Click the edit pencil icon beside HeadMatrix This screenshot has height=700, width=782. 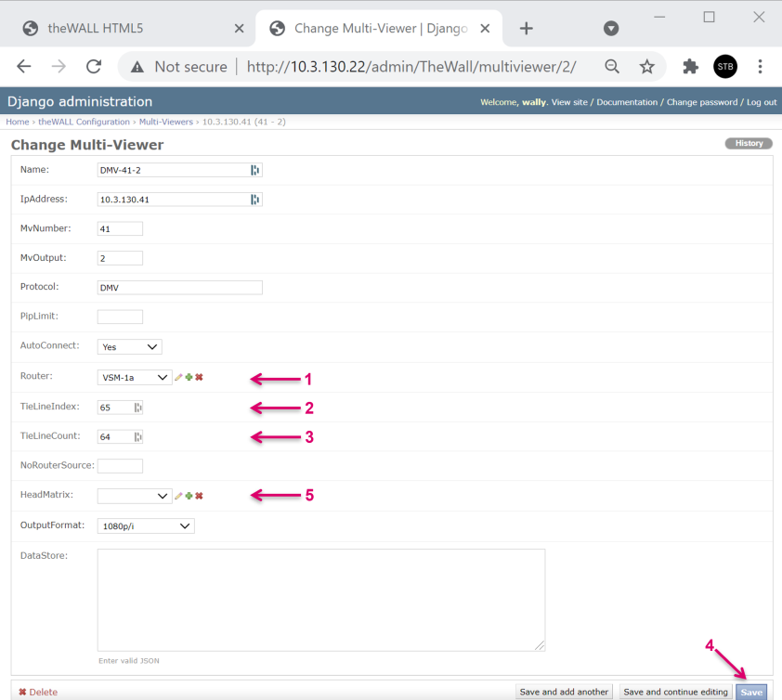click(178, 496)
